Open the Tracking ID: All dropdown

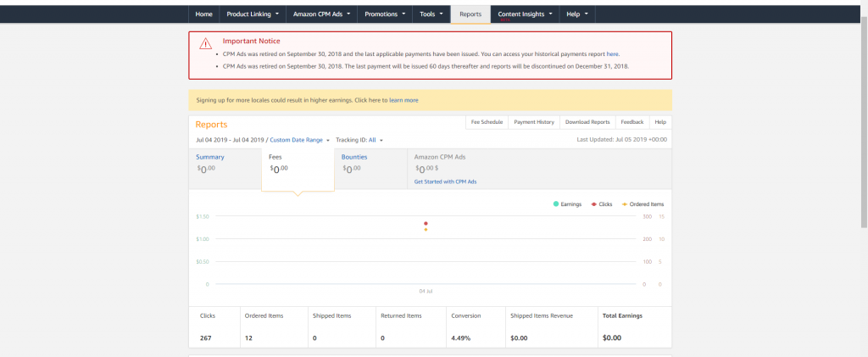pyautogui.click(x=359, y=140)
